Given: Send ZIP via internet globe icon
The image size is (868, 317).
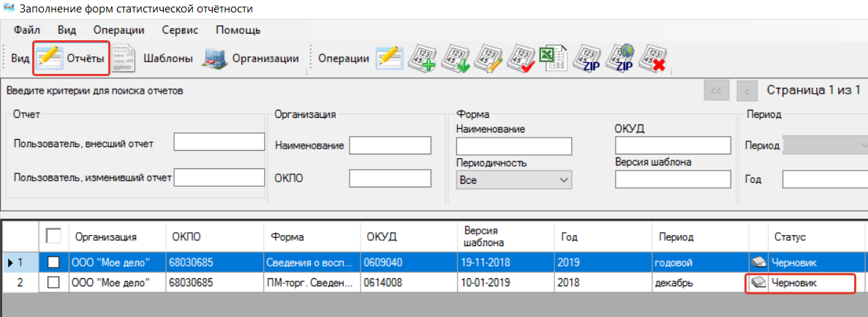Looking at the screenshot, I should pos(621,58).
